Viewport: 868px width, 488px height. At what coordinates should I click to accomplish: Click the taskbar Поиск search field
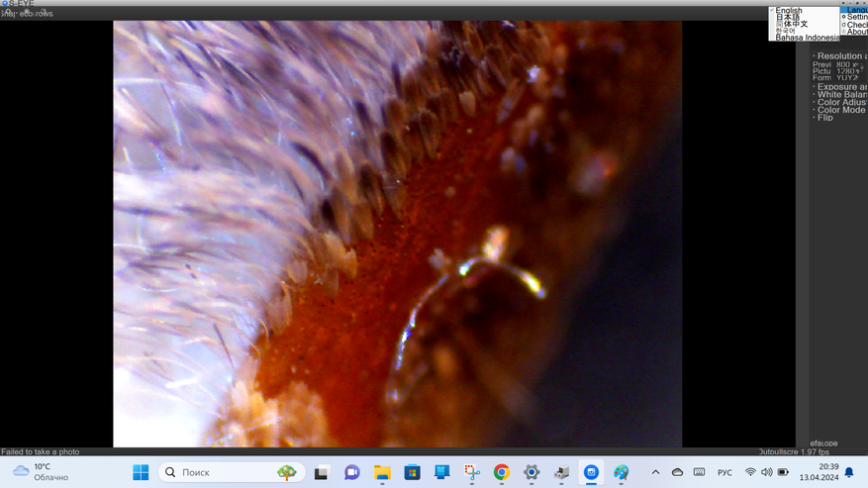(x=232, y=472)
